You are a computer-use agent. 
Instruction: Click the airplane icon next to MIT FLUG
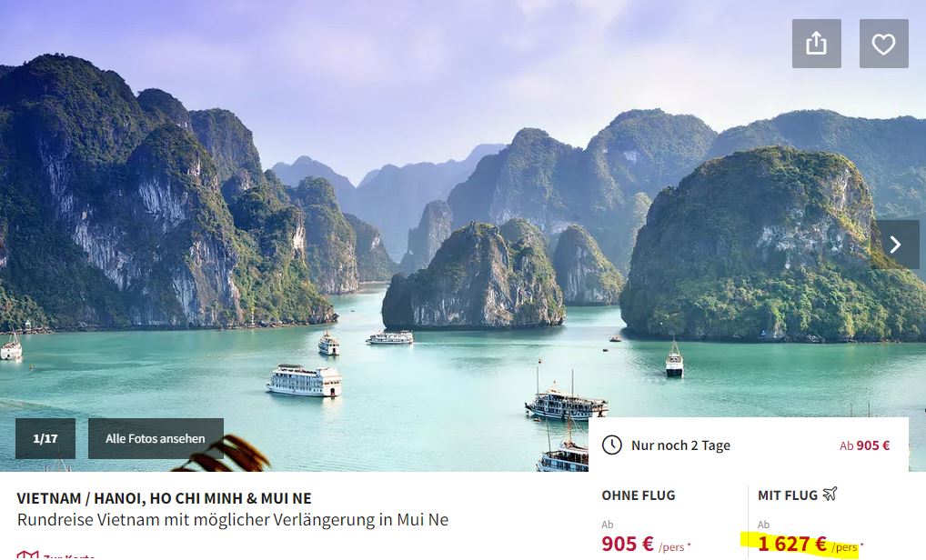(830, 494)
